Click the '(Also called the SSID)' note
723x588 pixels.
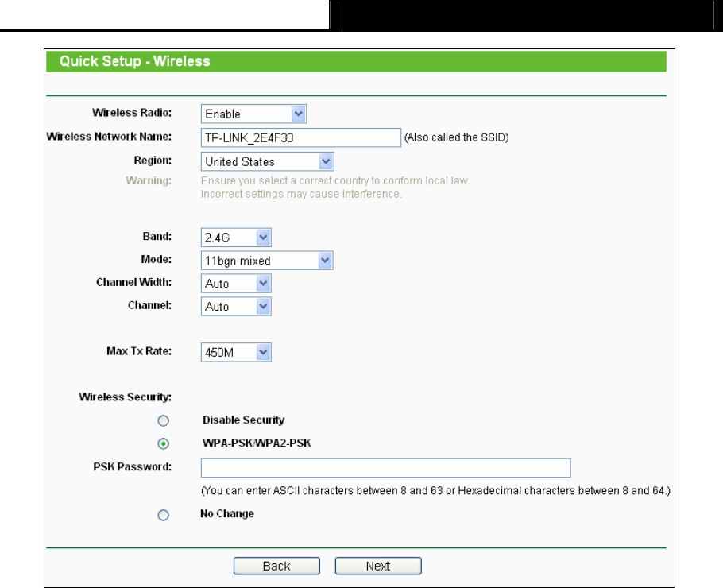point(457,137)
